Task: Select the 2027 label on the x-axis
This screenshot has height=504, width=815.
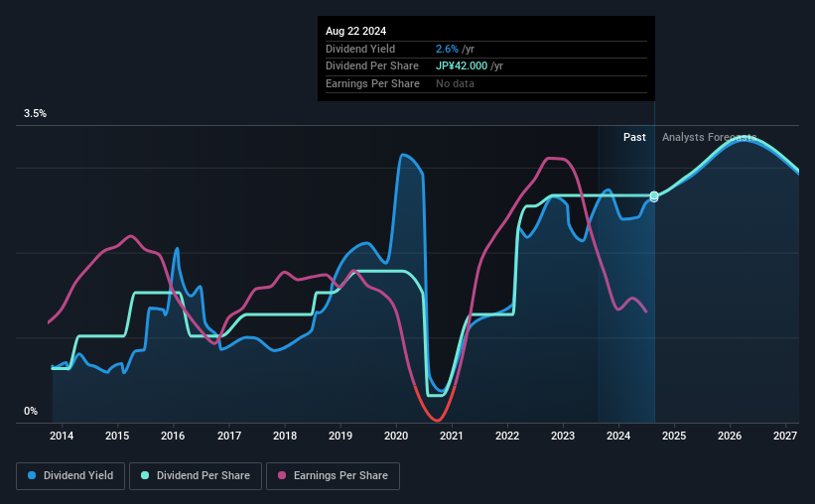Action: click(785, 436)
